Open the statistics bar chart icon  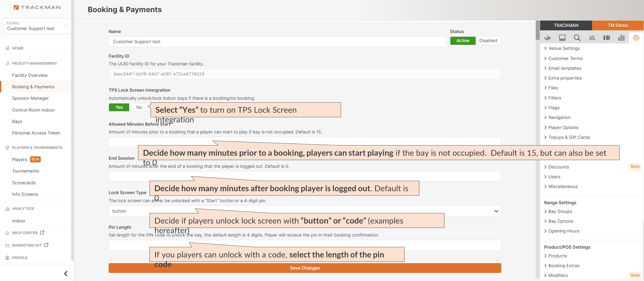pos(621,38)
